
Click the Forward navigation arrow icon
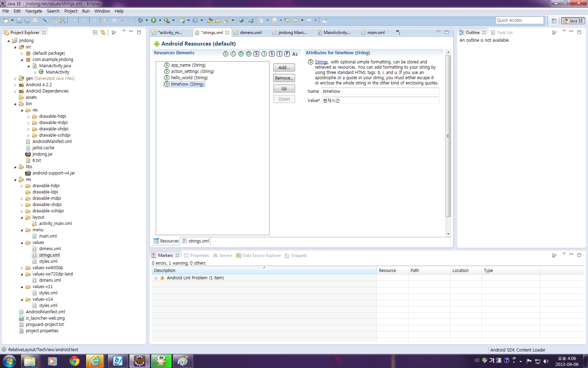tap(309, 20)
